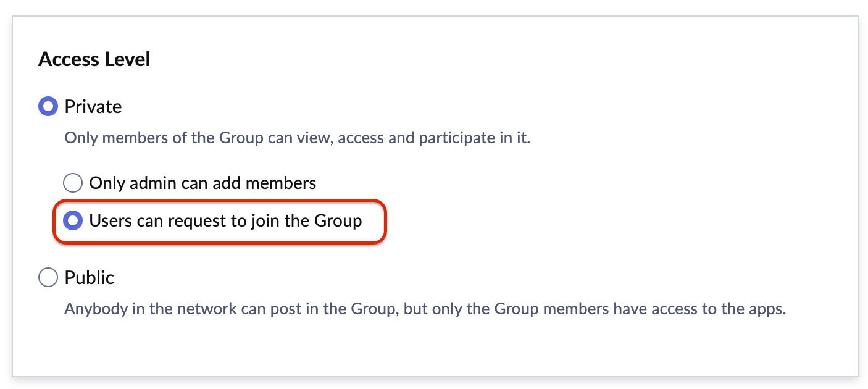The width and height of the screenshot is (868, 389).
Task: Choose the "Only admin can add members" radio button
Action: point(73,183)
